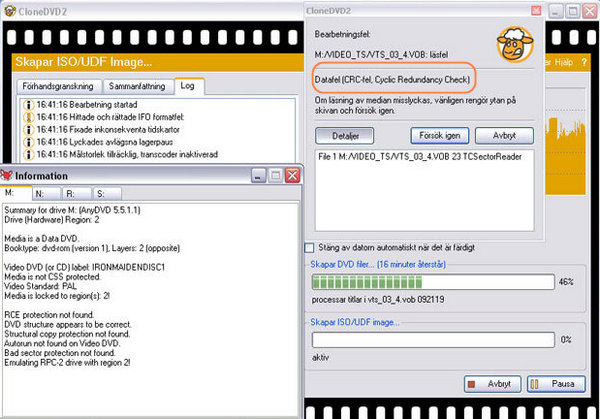Click the bottom Avbryt button with red square
The image size is (600, 419).
click(492, 384)
